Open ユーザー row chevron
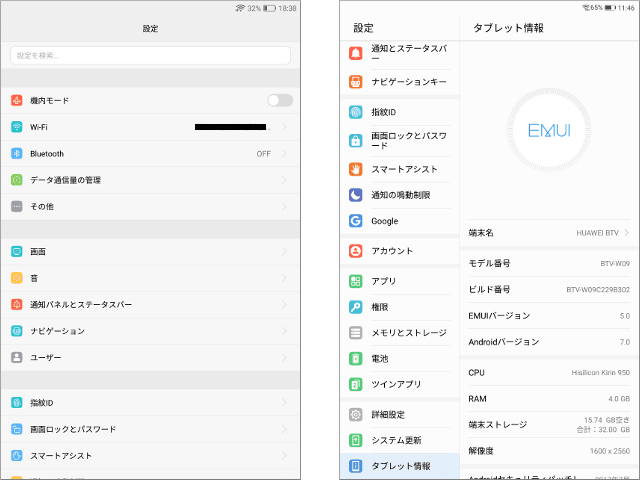This screenshot has width=640, height=480. point(284,358)
